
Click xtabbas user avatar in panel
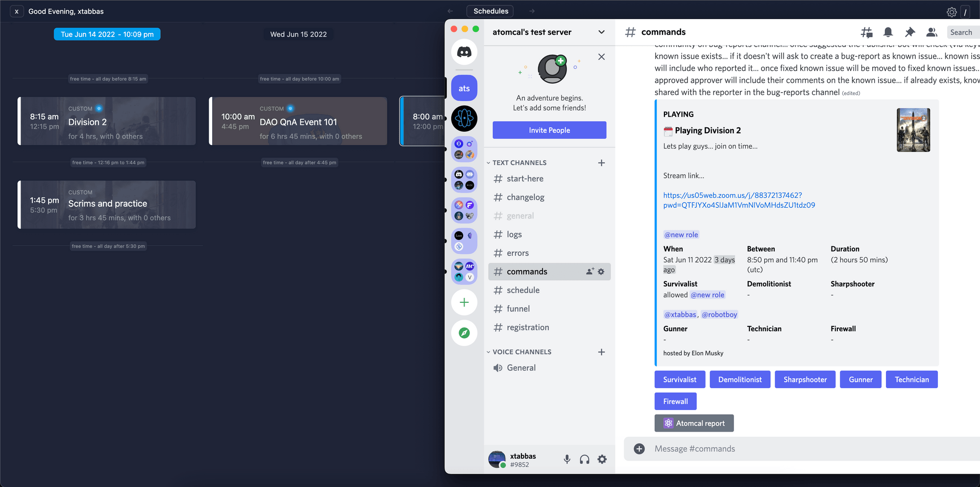click(x=497, y=459)
